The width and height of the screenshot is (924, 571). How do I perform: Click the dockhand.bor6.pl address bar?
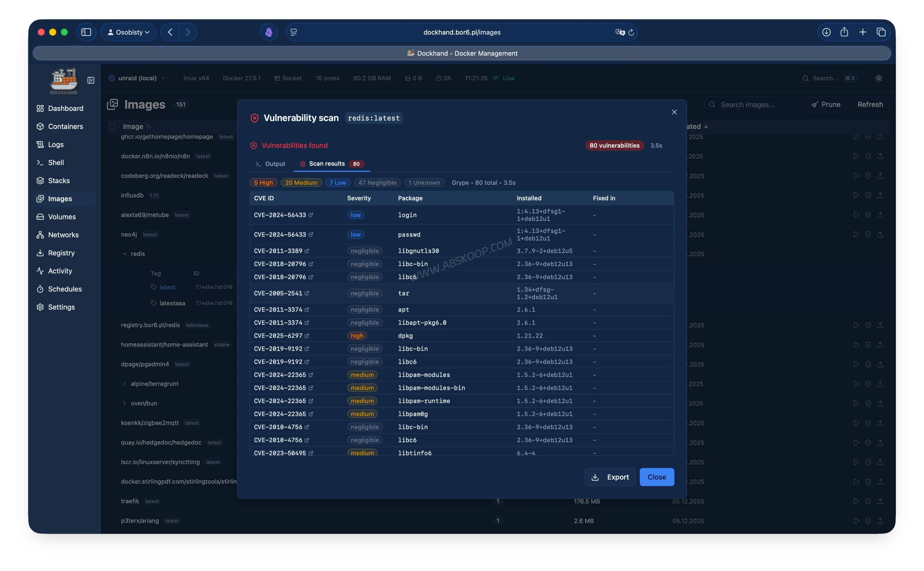pyautogui.click(x=461, y=32)
